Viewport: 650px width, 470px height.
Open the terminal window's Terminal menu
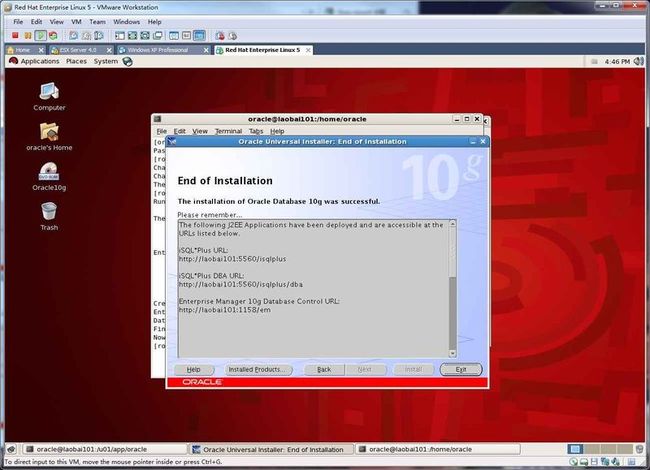click(228, 131)
